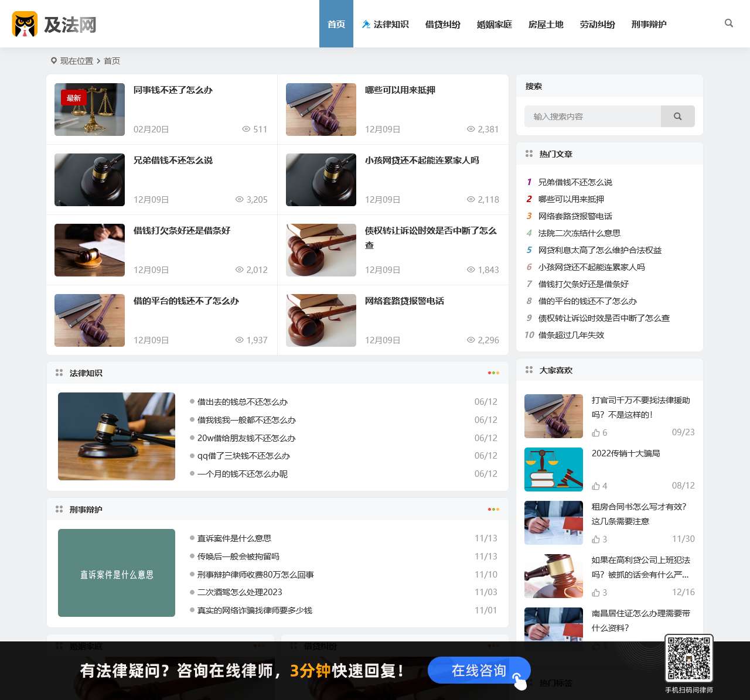Viewport: 750px width, 700px height.
Task: Click the 首页 breadcrumb link
Action: [112, 61]
